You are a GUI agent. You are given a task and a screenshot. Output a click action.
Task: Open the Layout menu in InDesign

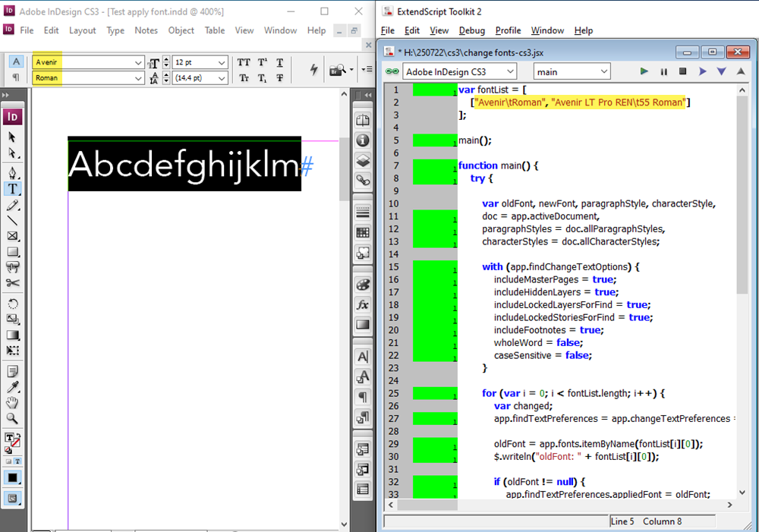[82, 30]
